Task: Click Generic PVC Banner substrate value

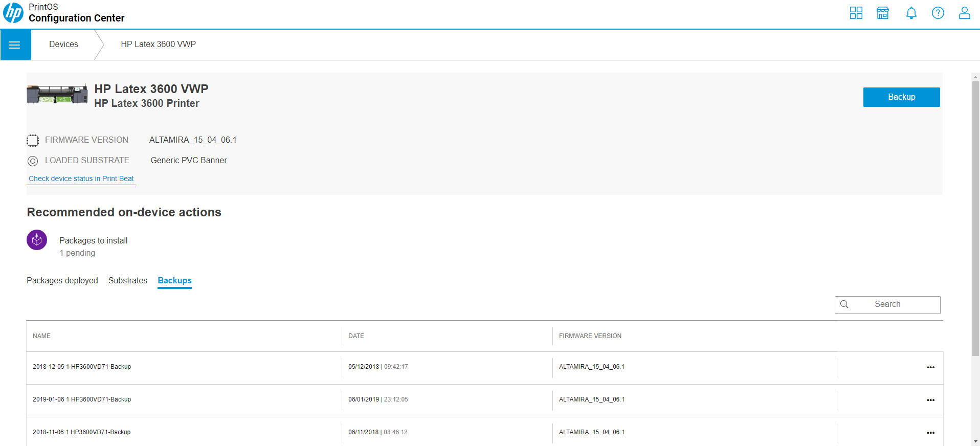Action: [x=189, y=161]
